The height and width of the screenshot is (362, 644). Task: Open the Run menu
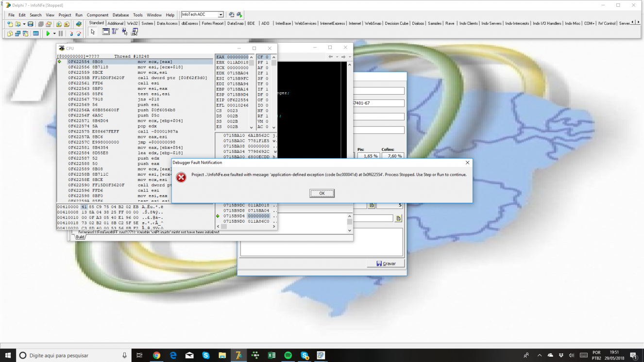[x=79, y=15]
